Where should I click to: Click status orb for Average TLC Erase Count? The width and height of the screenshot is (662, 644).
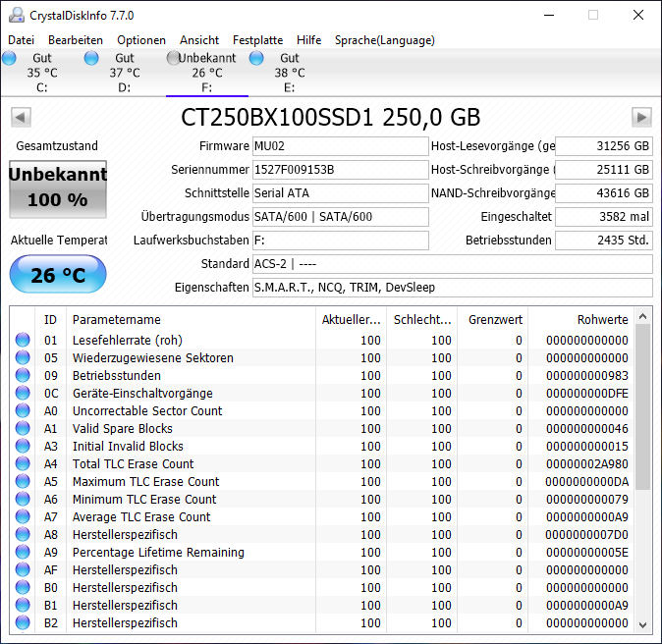(x=23, y=517)
